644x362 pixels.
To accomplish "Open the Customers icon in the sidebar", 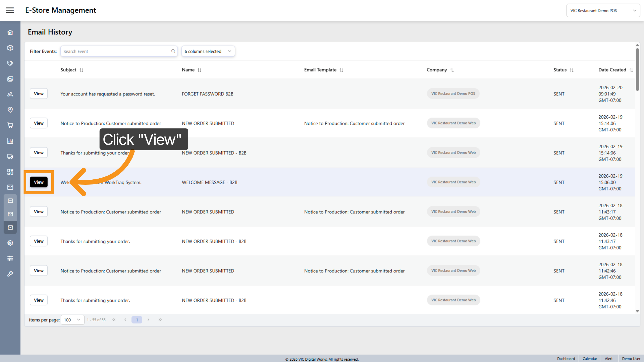I will [10, 94].
